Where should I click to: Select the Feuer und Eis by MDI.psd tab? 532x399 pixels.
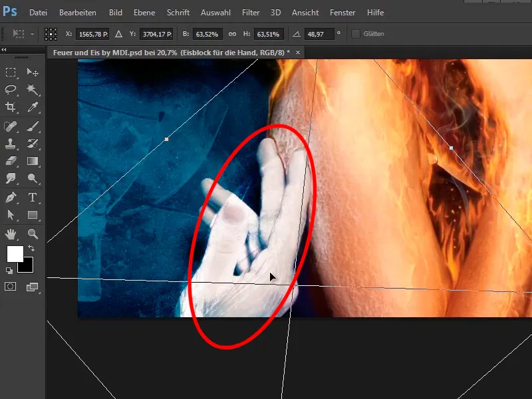point(172,53)
